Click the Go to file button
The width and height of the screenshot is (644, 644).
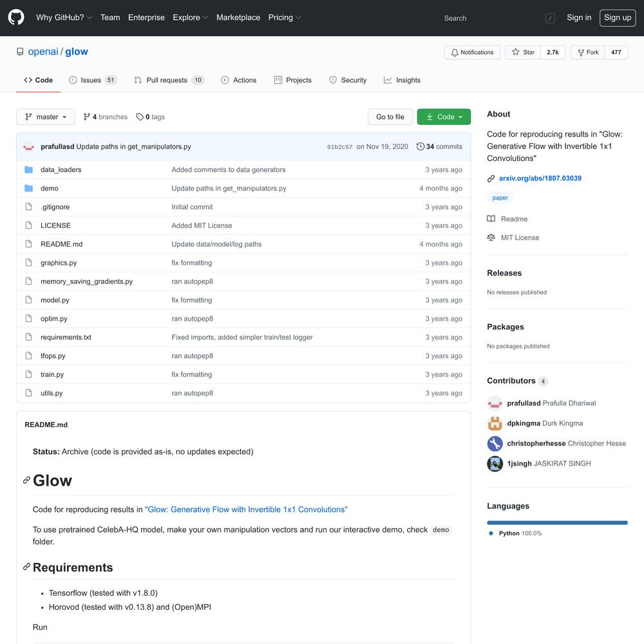(x=390, y=117)
